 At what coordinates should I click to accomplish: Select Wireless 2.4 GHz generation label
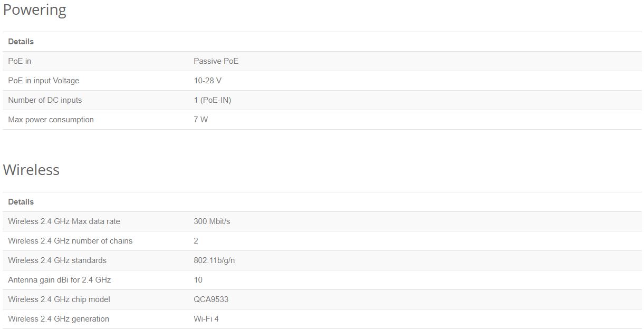coord(59,319)
